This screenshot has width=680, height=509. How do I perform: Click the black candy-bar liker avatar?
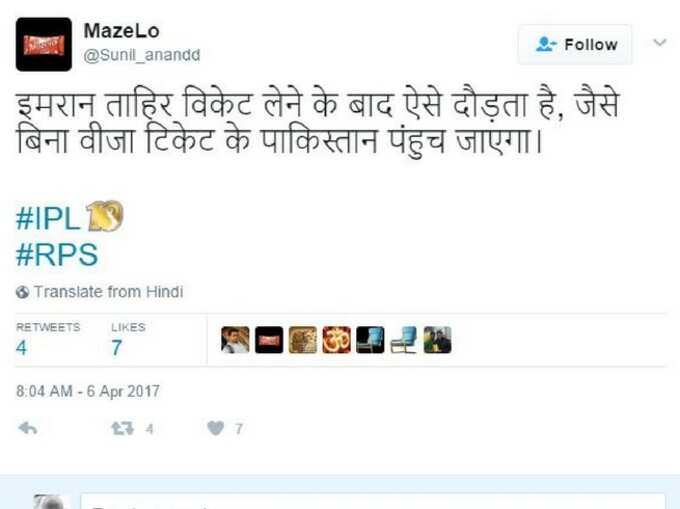point(269,340)
